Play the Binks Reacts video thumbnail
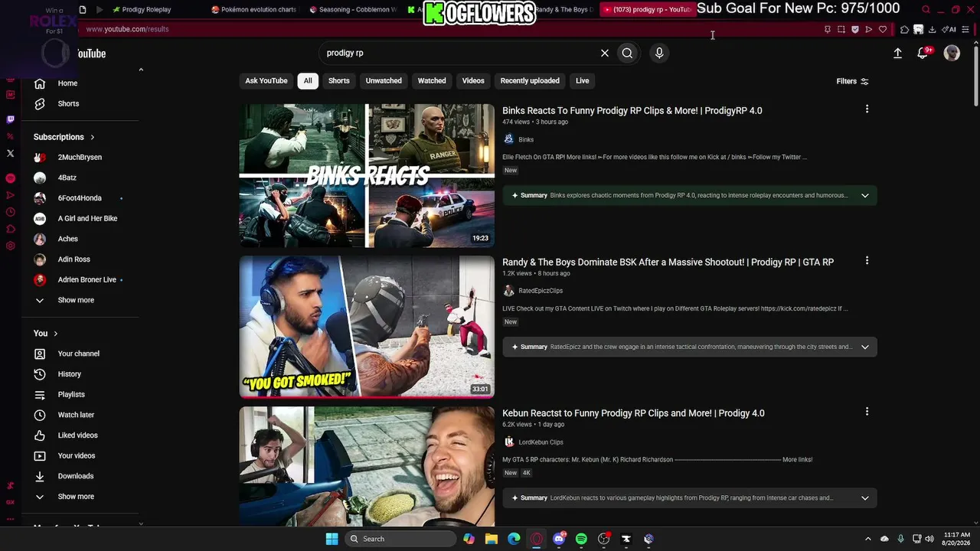Screen dimensions: 980x551 367,176
